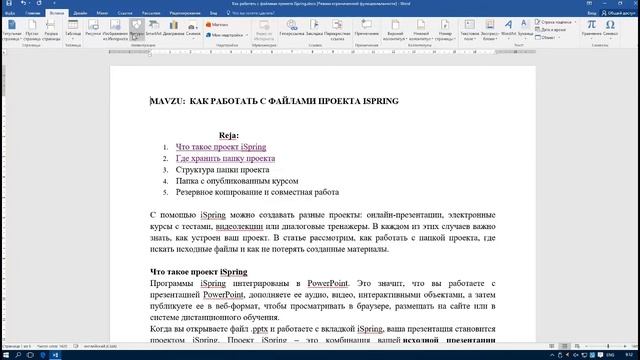Click the 'Reja:' heading text
This screenshot has width=640, height=360.
229,136
